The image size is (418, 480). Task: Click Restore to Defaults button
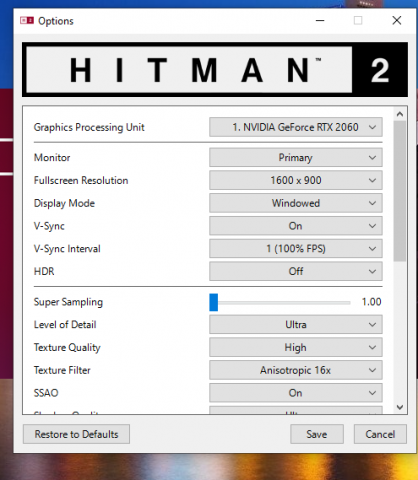tap(76, 434)
